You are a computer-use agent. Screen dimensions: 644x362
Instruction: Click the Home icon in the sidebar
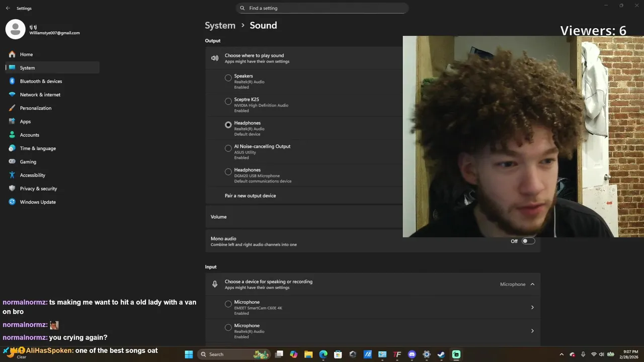pos(12,54)
